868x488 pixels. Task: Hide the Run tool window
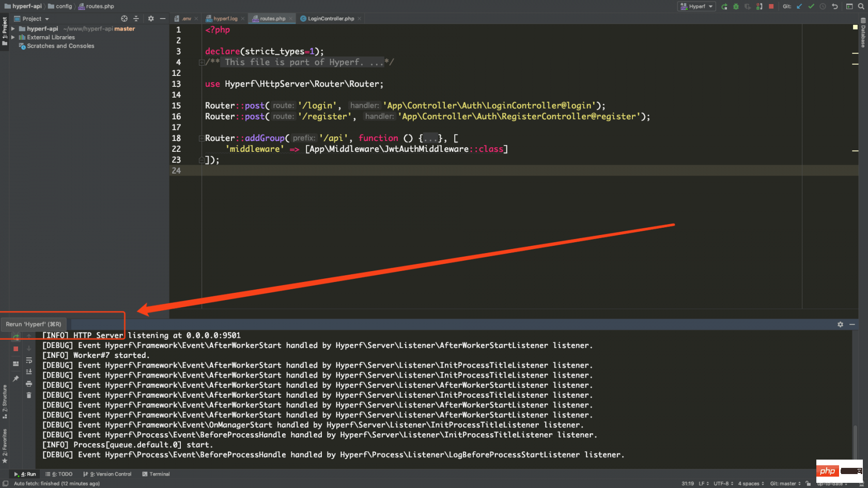pos(852,324)
